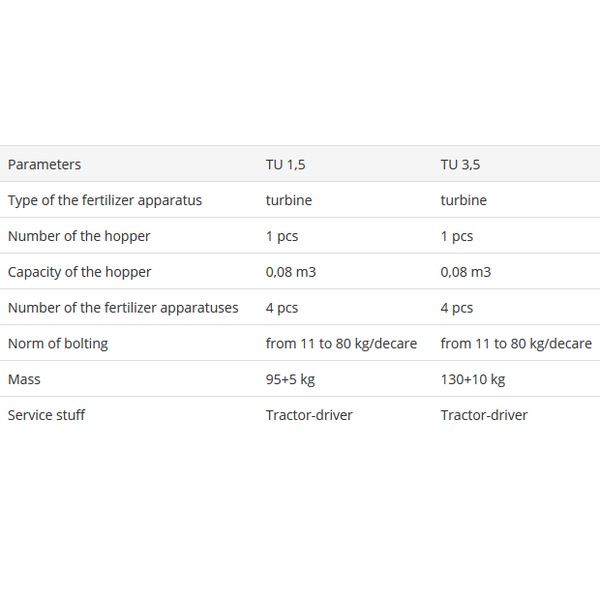Click the TU 3,5 1 pcs hopper value
This screenshot has width=600, height=600.
coord(457,236)
